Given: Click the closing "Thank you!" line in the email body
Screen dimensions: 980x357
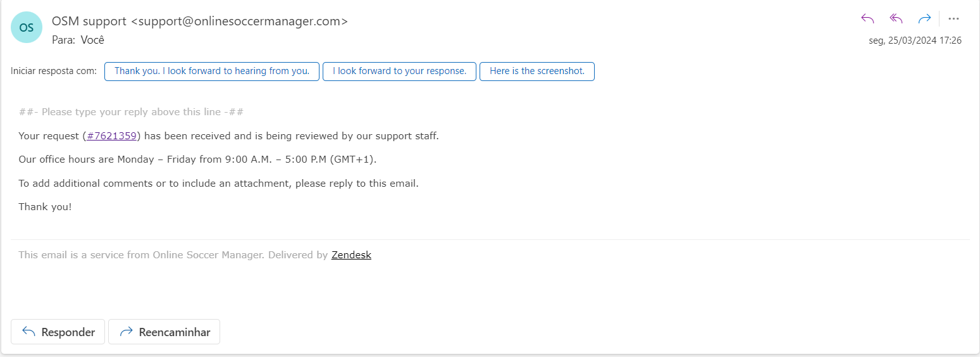Looking at the screenshot, I should click(x=45, y=207).
